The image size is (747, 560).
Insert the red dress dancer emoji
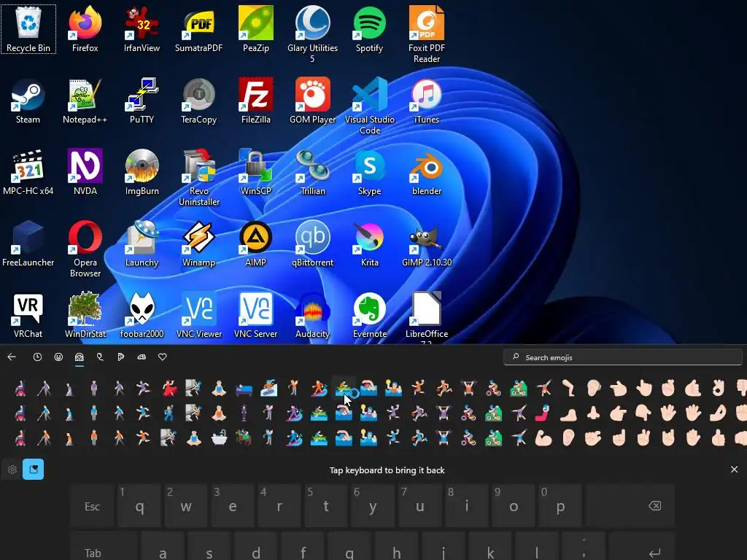click(x=169, y=388)
